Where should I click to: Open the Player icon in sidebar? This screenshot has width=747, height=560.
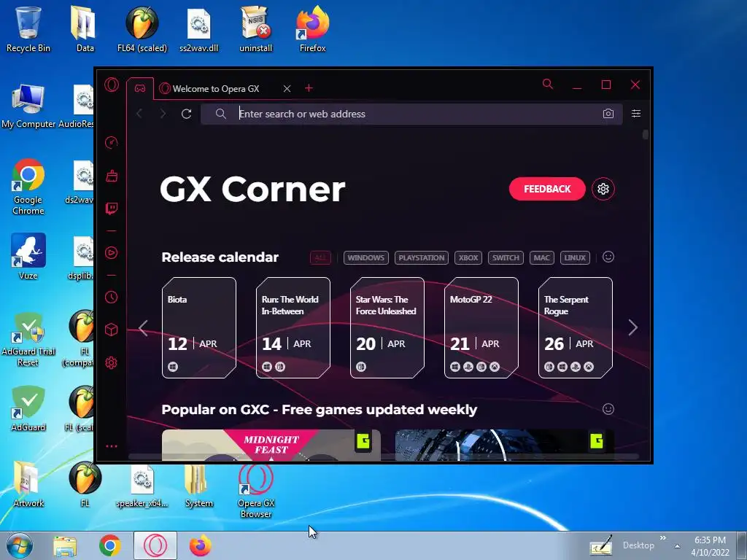pos(112,253)
